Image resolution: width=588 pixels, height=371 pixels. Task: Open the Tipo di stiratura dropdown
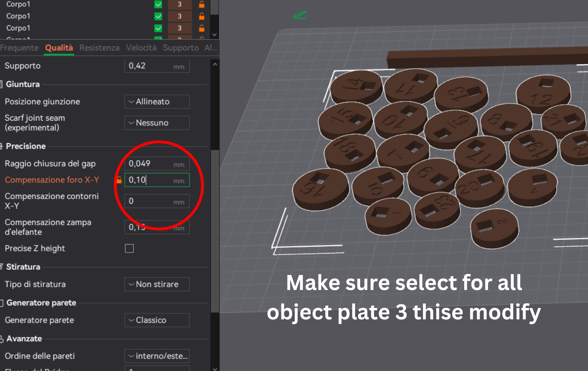tap(157, 284)
